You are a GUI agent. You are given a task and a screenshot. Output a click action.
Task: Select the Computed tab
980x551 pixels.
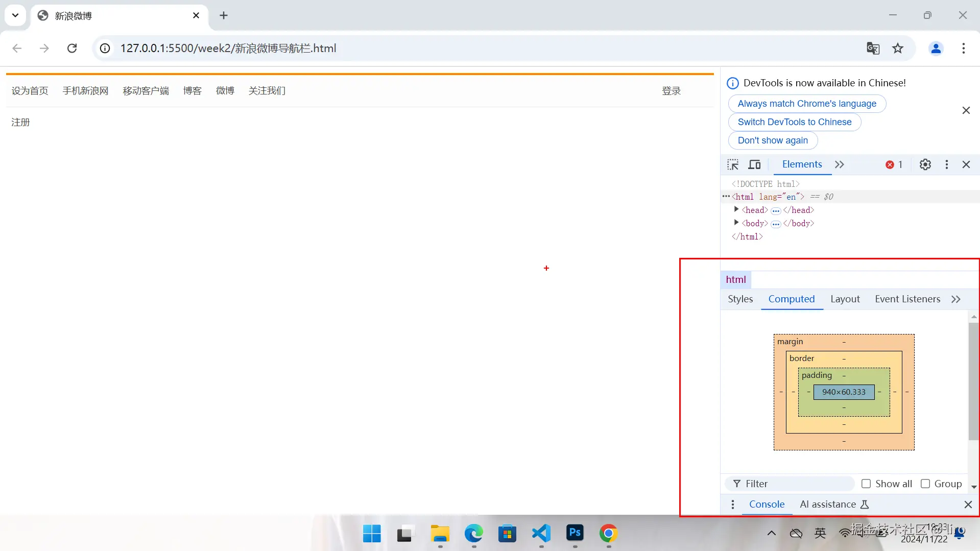coord(791,299)
